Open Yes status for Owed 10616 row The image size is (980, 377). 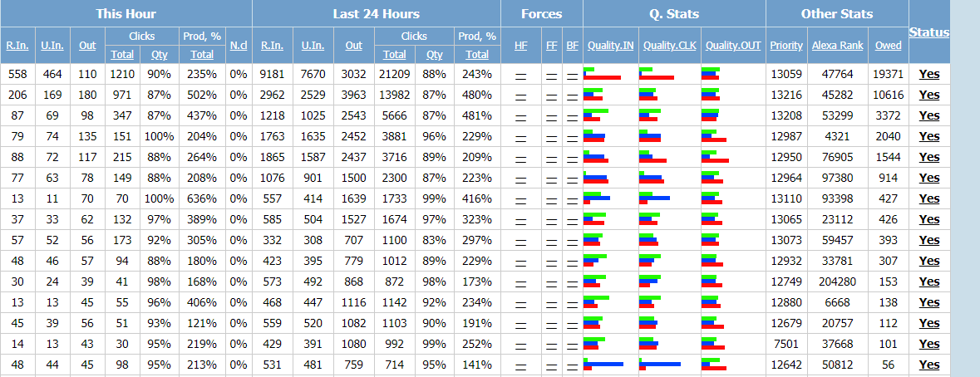[x=929, y=95]
